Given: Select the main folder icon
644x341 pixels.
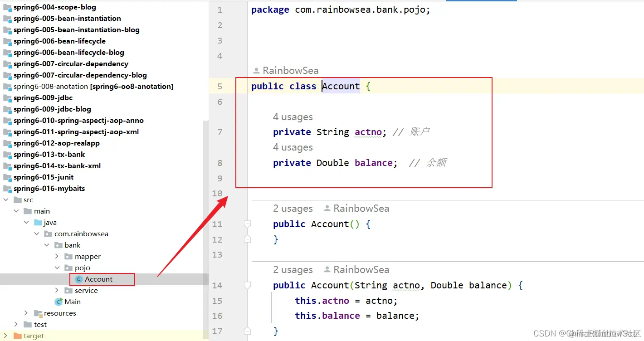Looking at the screenshot, I should click(28, 211).
